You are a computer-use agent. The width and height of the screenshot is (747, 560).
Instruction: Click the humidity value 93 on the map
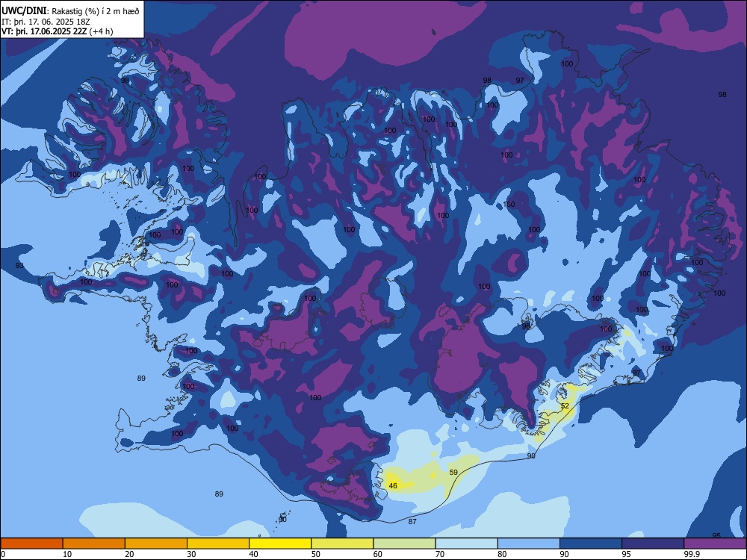pos(19,265)
